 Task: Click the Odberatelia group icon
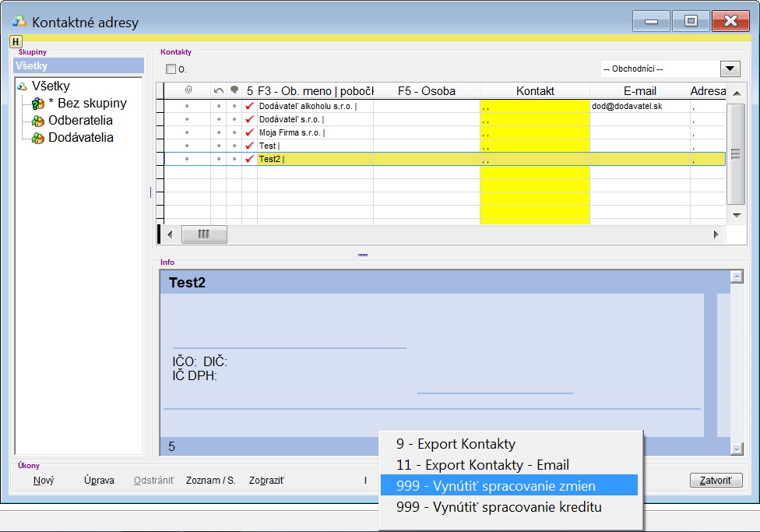(37, 121)
